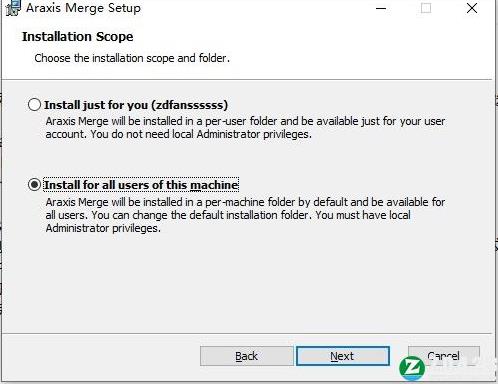This screenshot has width=498, height=384.
Task: Go to the Next setup step
Action: point(343,356)
